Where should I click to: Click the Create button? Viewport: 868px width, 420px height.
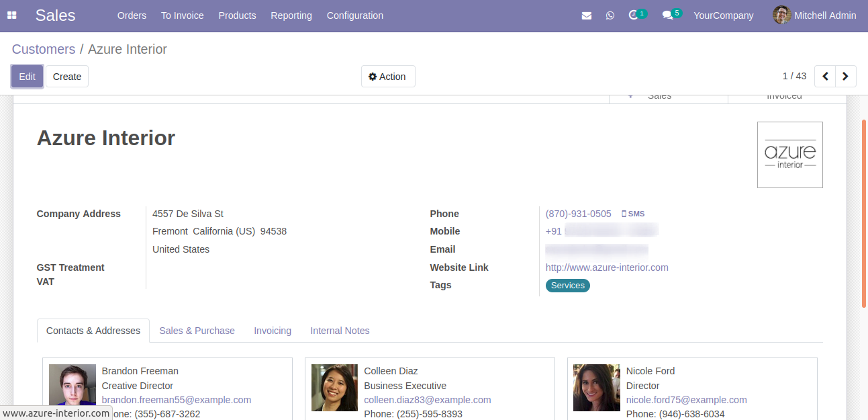[x=67, y=77]
